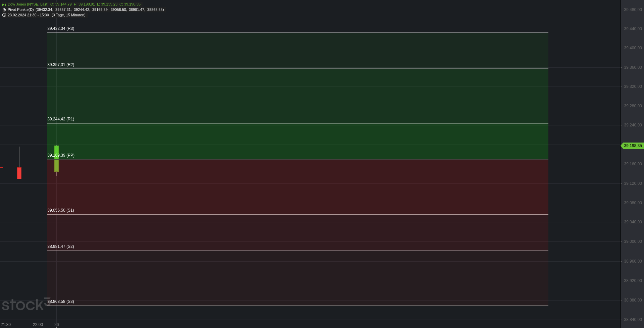
Task: Open the Dow Jones (NYSE, Last) legend label
Action: pyautogui.click(x=28, y=4)
